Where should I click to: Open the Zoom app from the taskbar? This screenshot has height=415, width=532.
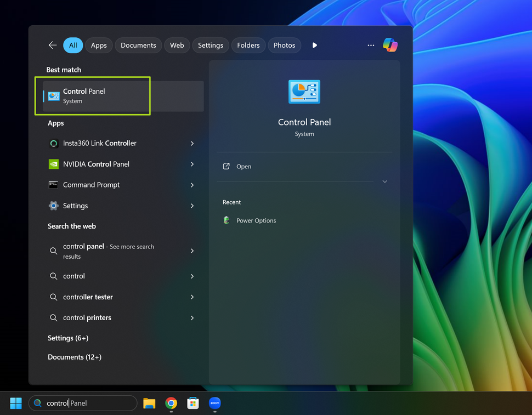point(214,403)
